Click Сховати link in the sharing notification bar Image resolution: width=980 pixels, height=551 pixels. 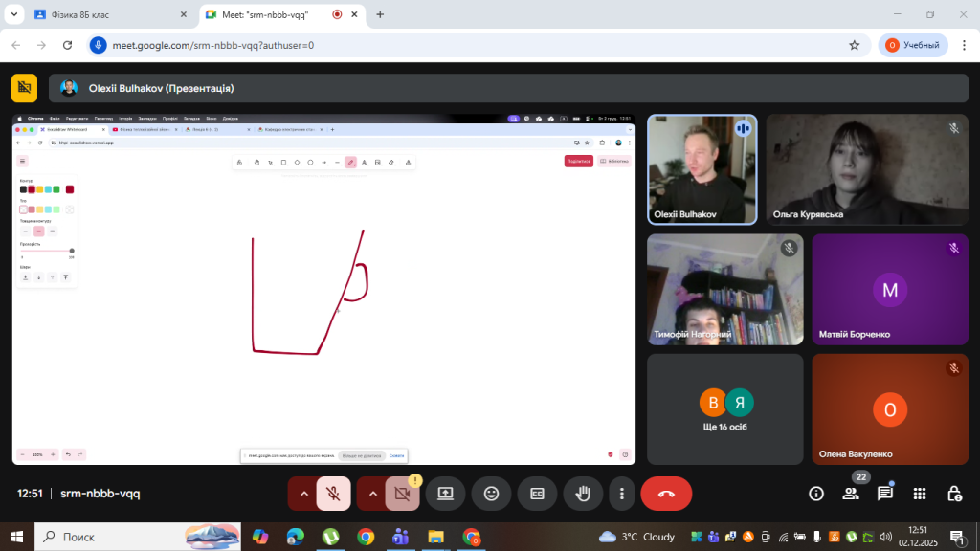pos(397,456)
